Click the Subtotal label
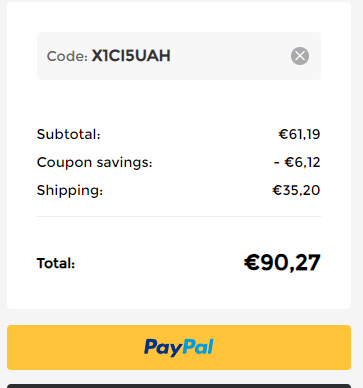The width and height of the screenshot is (363, 388). [68, 134]
